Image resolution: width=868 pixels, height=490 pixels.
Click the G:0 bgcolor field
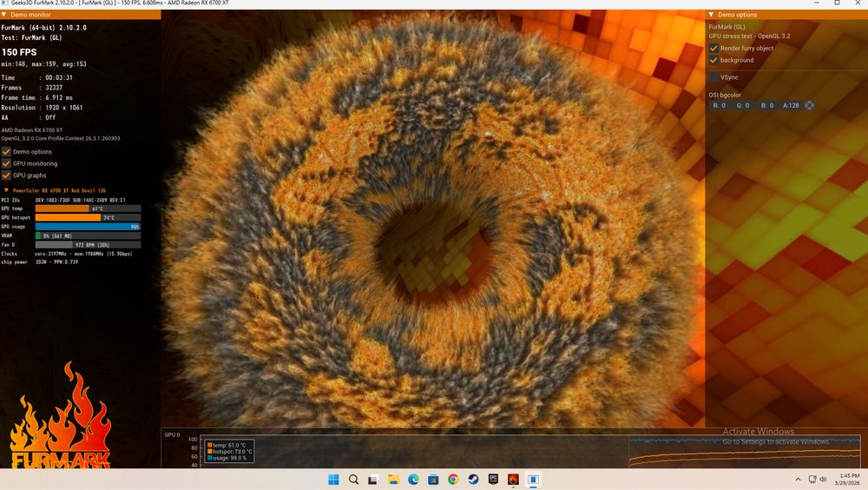pyautogui.click(x=744, y=105)
